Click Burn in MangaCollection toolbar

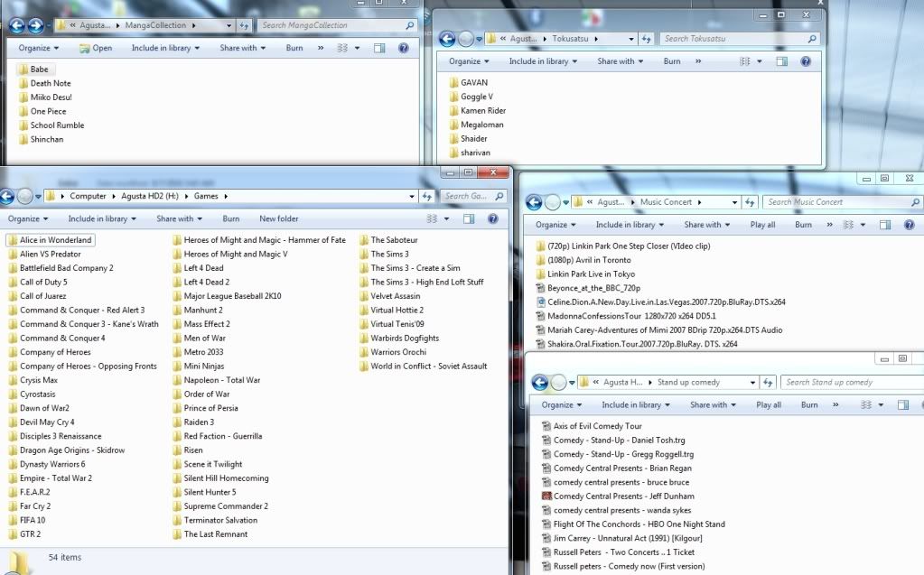pos(294,49)
